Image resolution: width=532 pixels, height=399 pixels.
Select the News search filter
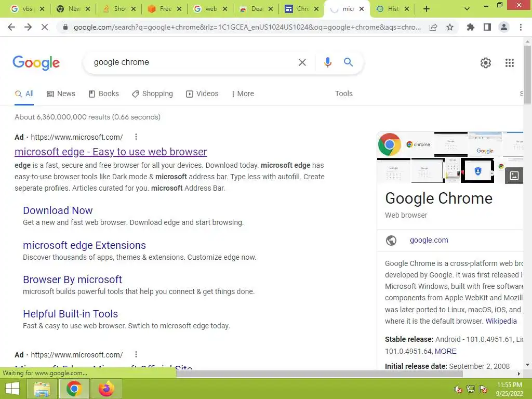click(61, 94)
